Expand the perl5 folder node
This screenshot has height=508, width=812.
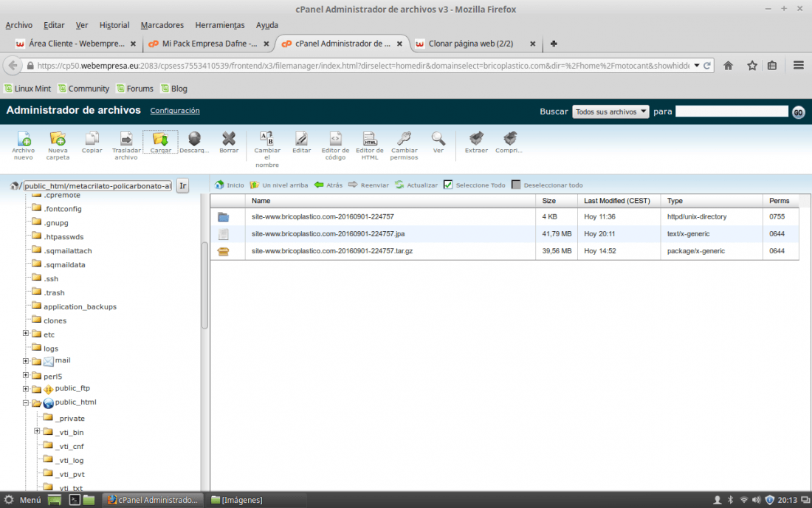tap(25, 375)
